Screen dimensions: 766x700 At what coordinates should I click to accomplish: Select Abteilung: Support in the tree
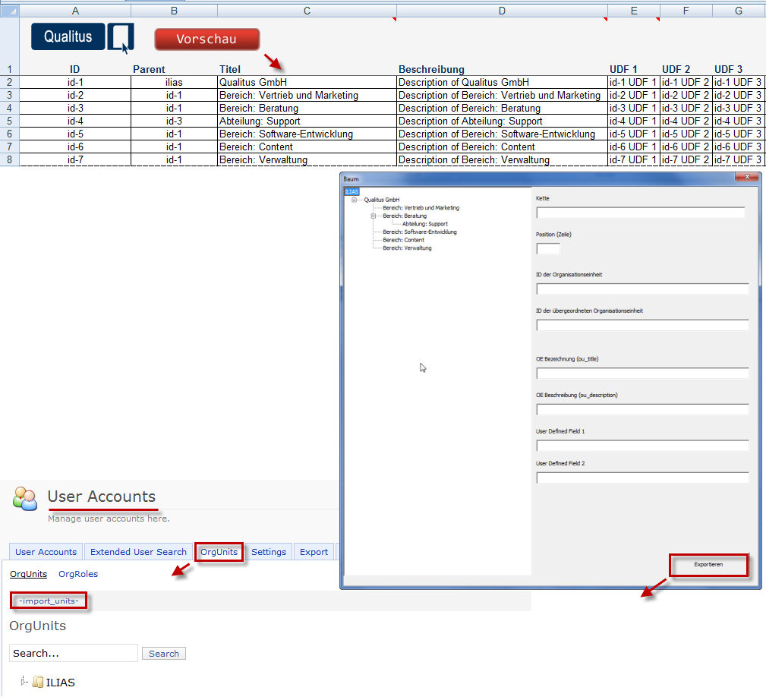(x=425, y=224)
